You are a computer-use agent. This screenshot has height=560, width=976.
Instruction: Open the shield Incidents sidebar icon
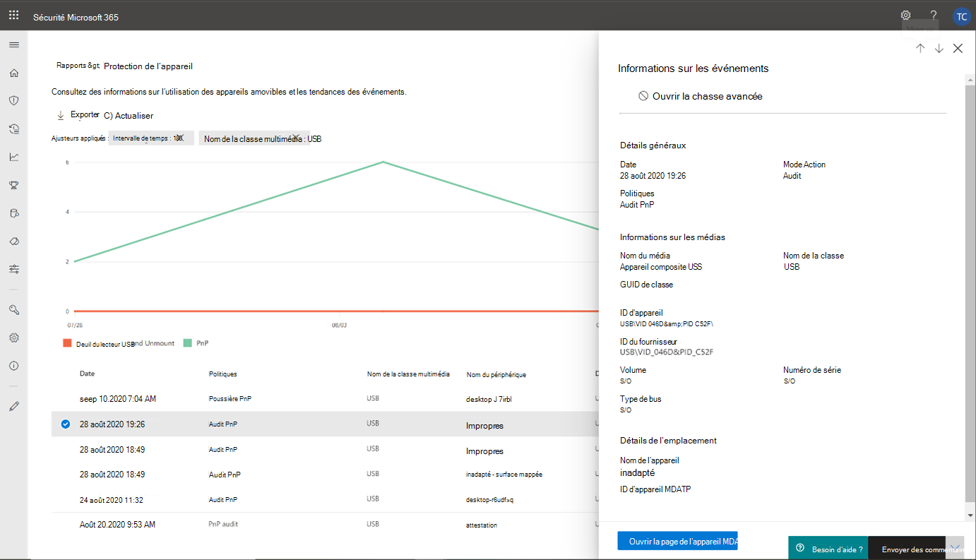click(x=13, y=100)
